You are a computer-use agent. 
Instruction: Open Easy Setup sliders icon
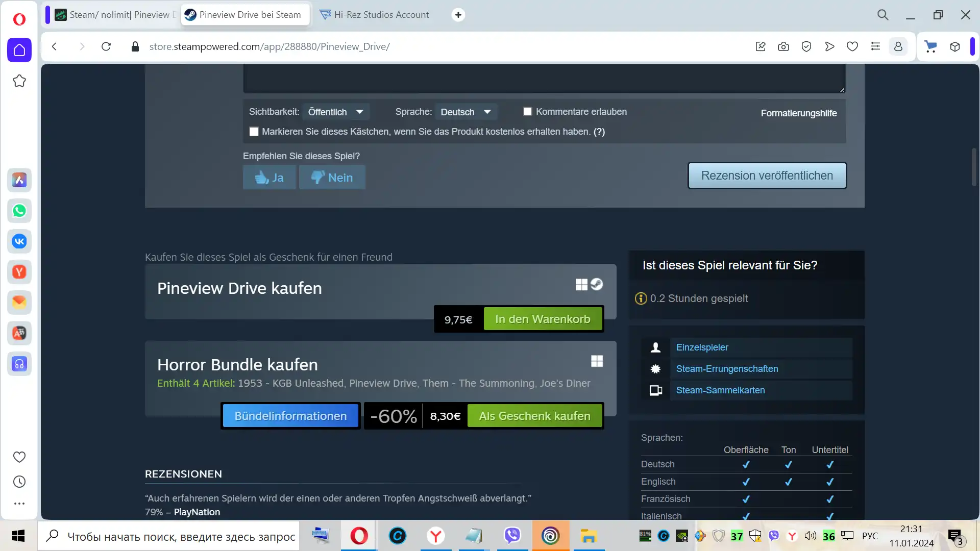click(875, 46)
